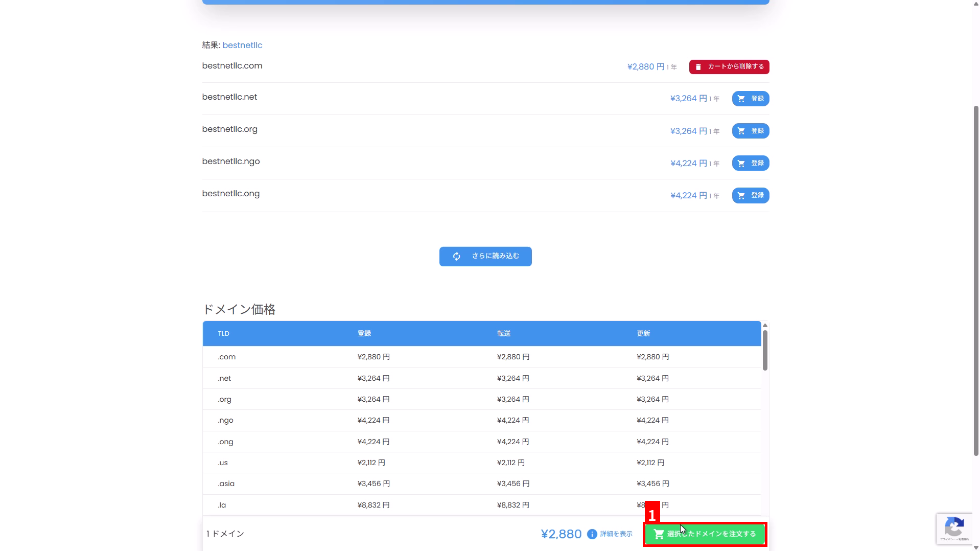This screenshot has width=980, height=551.
Task: Click the refresh icon on load more button
Action: coord(456,257)
